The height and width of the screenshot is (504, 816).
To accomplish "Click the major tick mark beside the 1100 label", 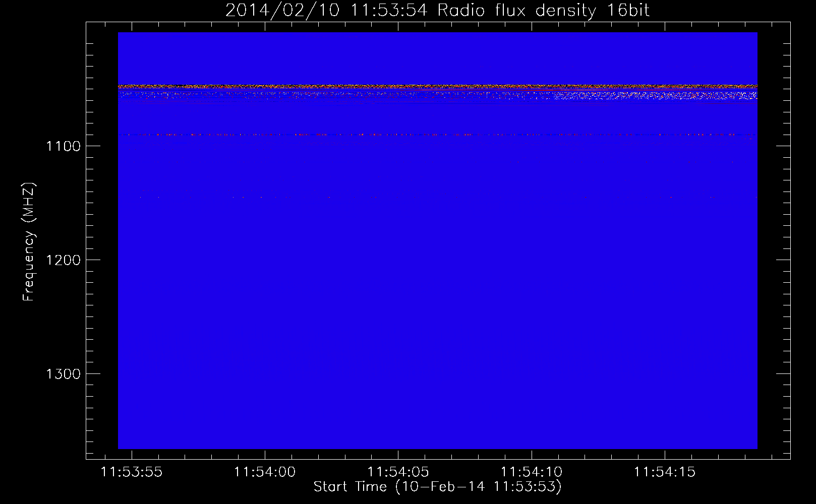I will click(90, 146).
